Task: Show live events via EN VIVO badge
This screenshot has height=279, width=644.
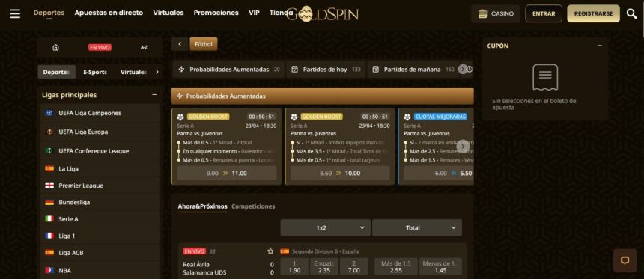Action: (x=100, y=48)
